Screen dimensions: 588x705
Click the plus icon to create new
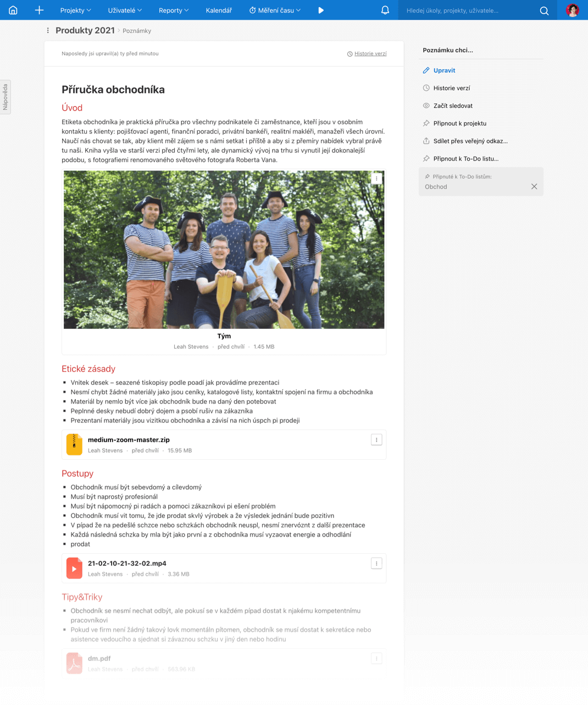[39, 10]
